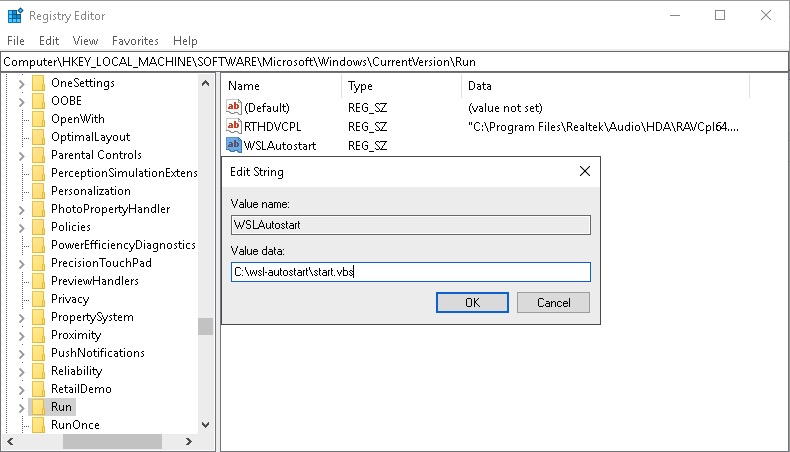
Task: Open the Edit menu
Action: [49, 41]
